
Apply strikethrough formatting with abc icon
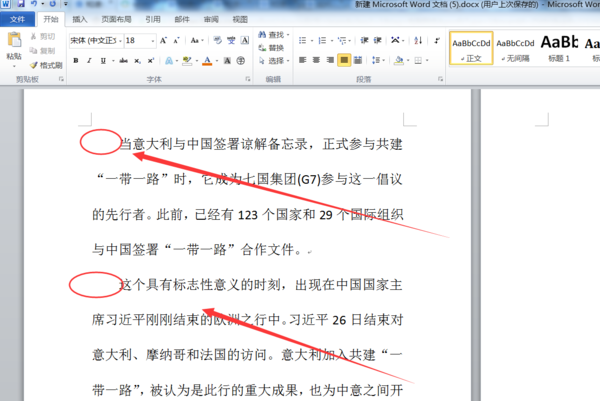[123, 60]
